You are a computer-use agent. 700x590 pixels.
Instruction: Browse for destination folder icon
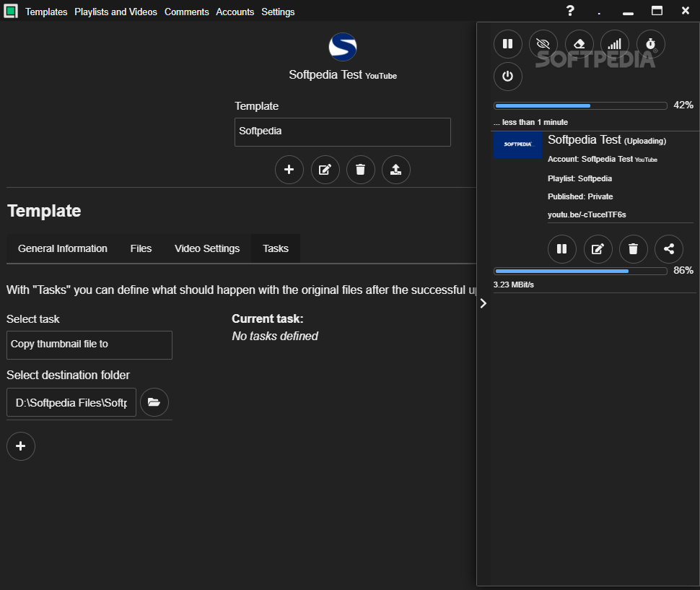point(154,402)
